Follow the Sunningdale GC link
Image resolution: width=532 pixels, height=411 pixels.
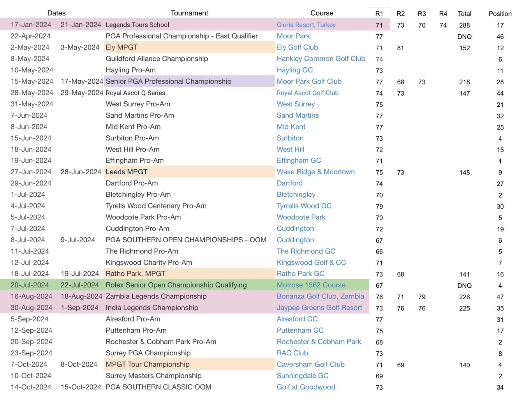click(303, 376)
